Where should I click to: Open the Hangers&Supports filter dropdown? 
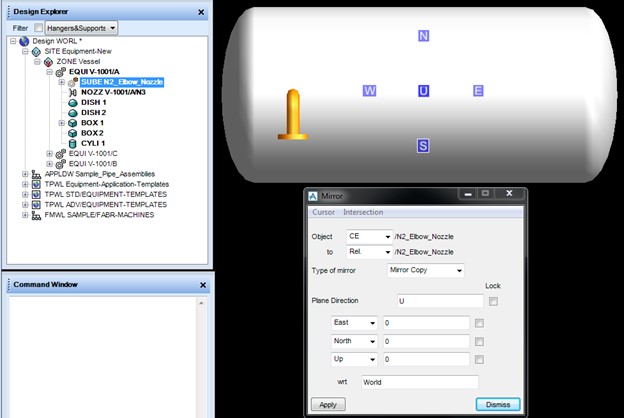click(x=83, y=27)
